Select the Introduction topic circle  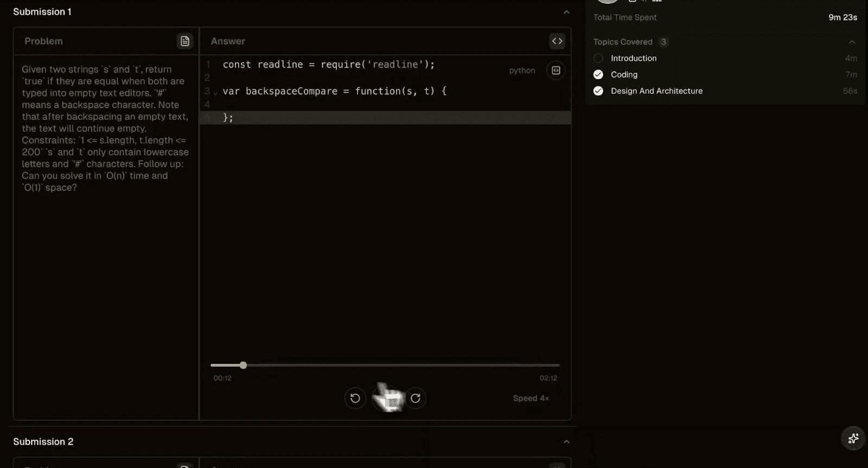point(598,58)
